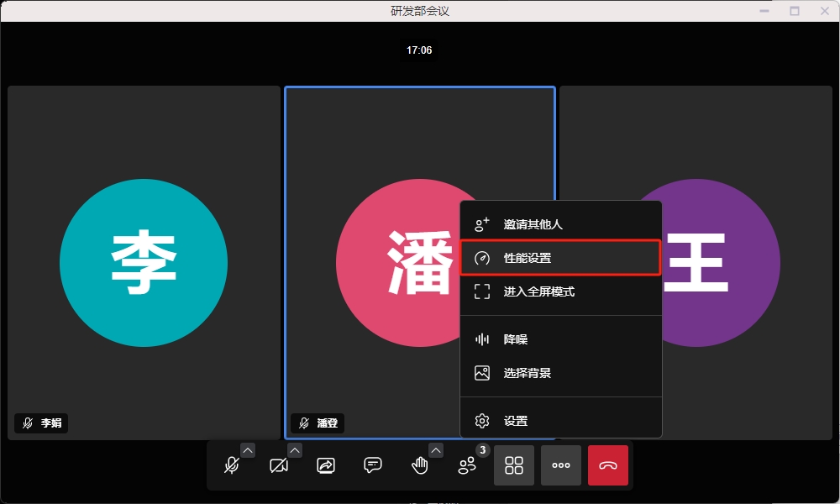840x504 pixels.
Task: Click the 17:06 meeting timer
Action: pos(419,50)
